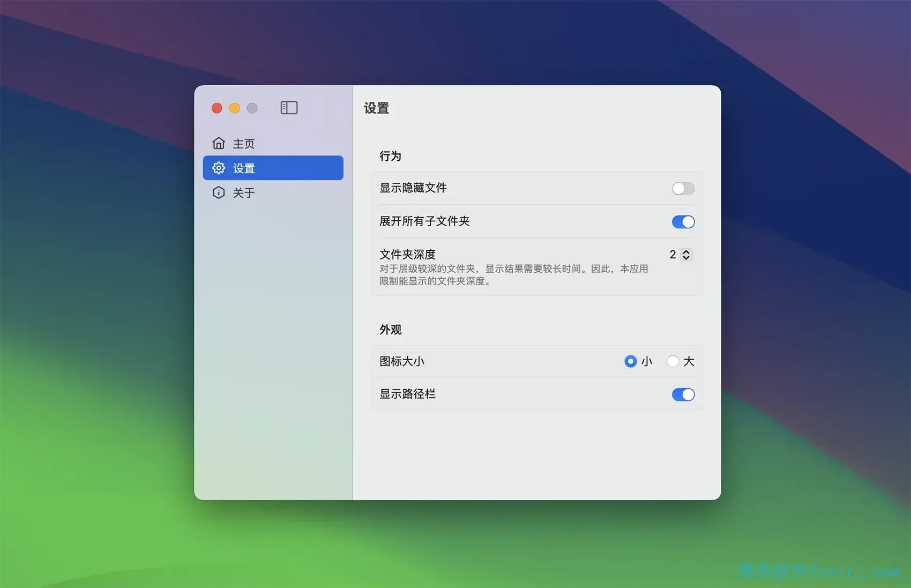911x588 pixels.
Task: Click the house icon beside 主页
Action: point(219,143)
